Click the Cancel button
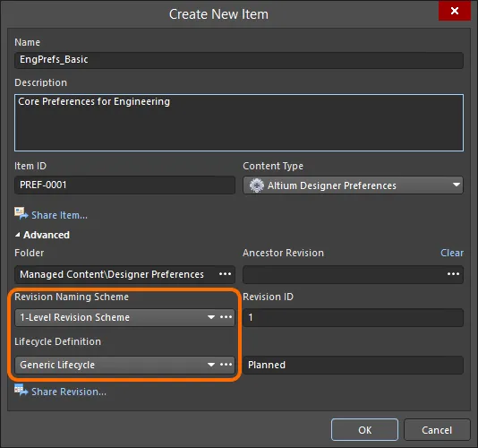478x448 pixels. pos(437,430)
